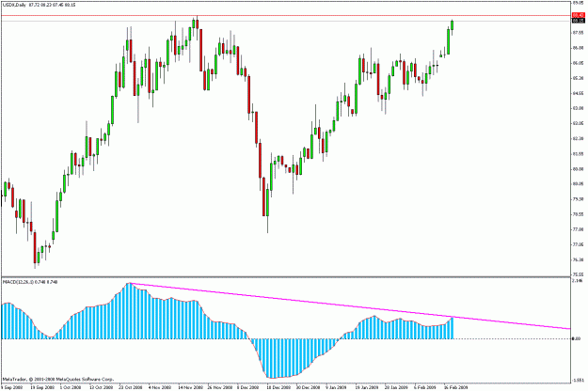Viewport: 588px width, 391px height.
Task: Click the 16 Feb 2009 date label
Action: [x=455, y=387]
